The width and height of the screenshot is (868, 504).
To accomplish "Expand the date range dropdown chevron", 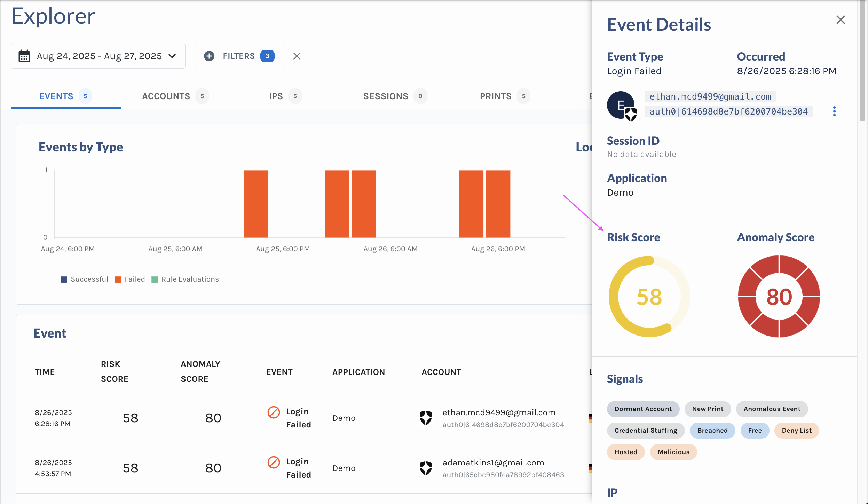I will [172, 56].
